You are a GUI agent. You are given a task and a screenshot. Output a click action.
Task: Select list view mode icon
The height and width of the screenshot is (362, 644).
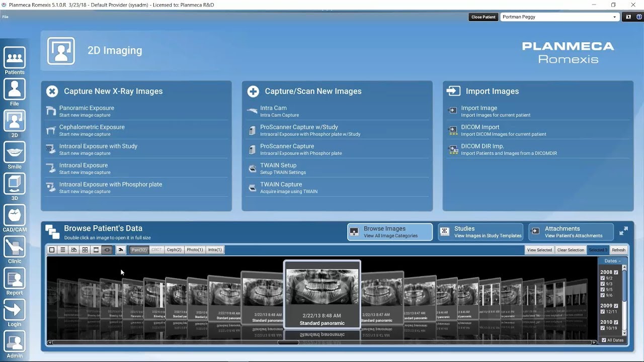tap(63, 250)
